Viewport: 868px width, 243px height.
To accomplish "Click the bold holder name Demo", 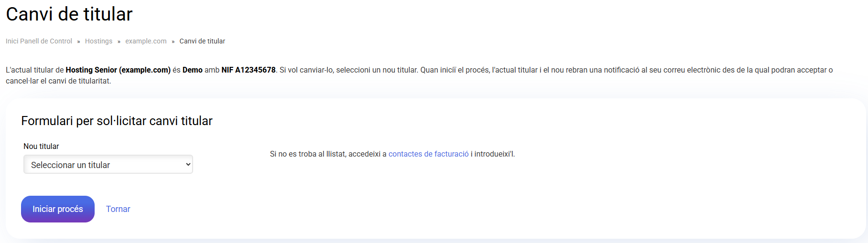I will point(192,70).
